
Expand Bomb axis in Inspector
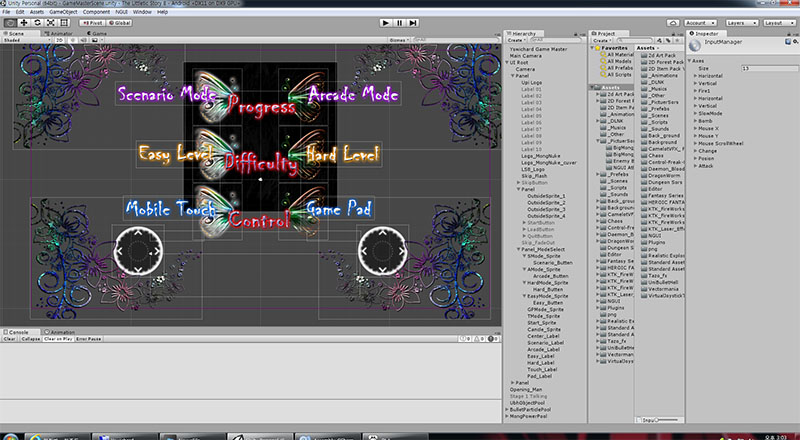click(x=695, y=121)
